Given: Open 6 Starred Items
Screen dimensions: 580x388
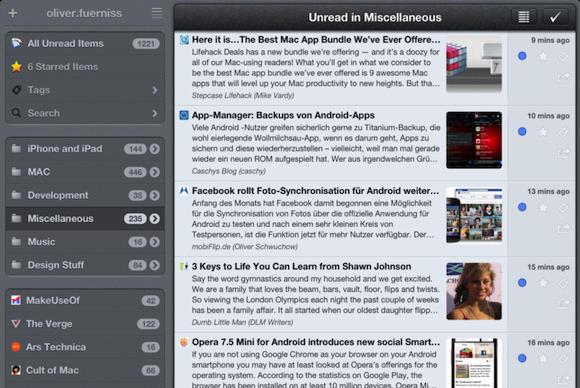Looking at the screenshot, I should (85, 67).
